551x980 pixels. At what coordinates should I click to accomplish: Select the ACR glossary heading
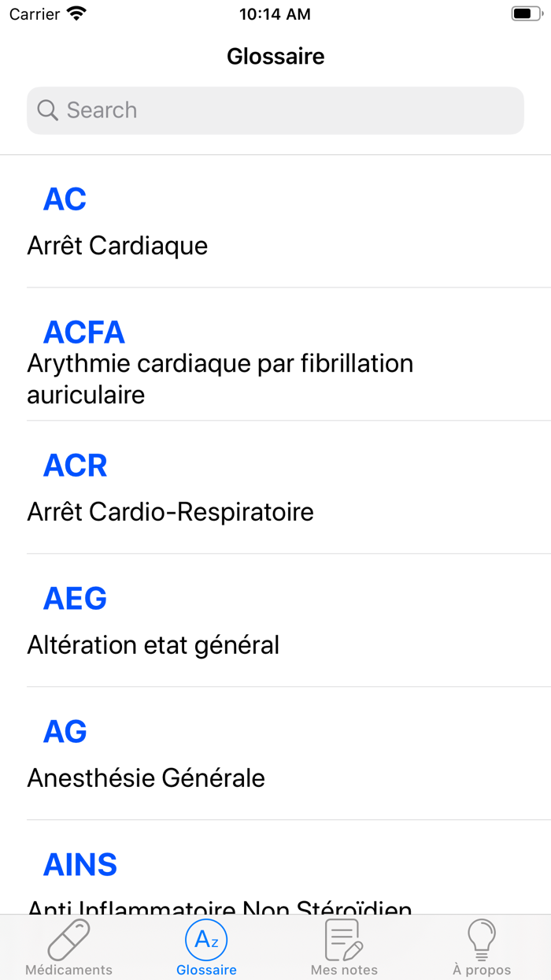click(75, 466)
